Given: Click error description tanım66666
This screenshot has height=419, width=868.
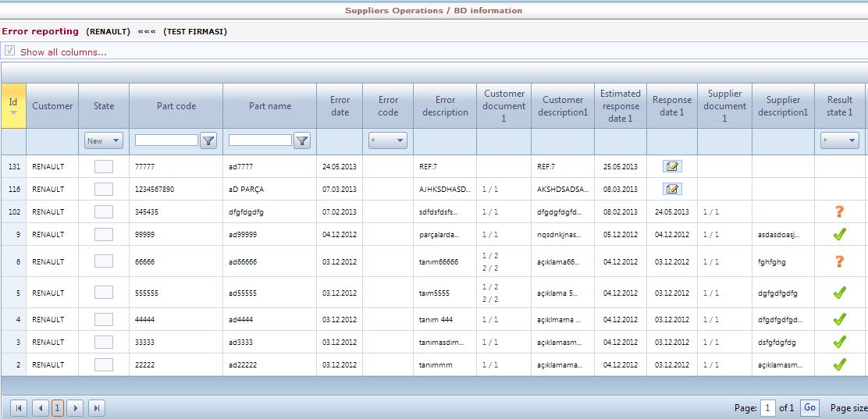Looking at the screenshot, I should click(x=439, y=262).
